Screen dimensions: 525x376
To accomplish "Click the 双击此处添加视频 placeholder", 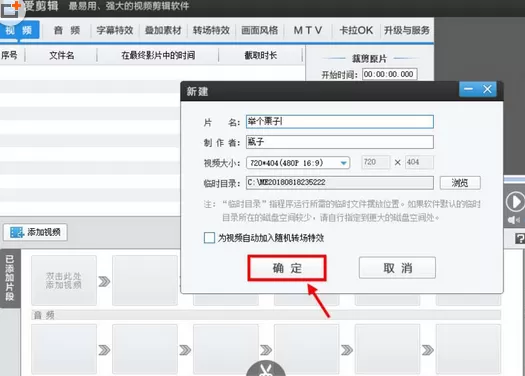I will coord(64,280).
